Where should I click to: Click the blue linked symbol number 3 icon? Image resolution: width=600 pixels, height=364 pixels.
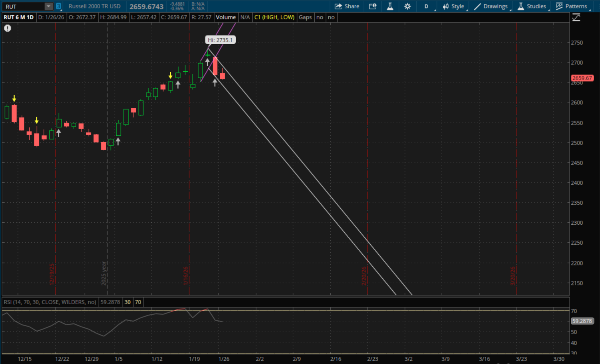(59, 6)
